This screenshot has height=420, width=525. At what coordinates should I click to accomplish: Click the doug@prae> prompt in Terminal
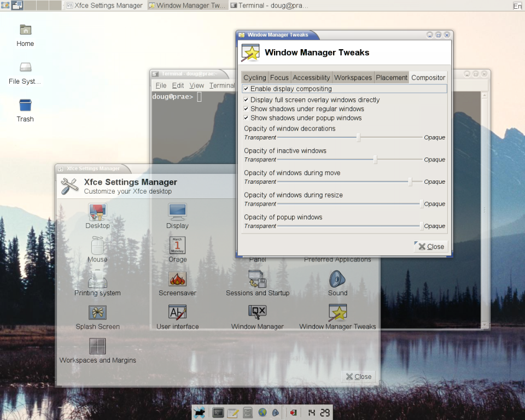point(173,97)
